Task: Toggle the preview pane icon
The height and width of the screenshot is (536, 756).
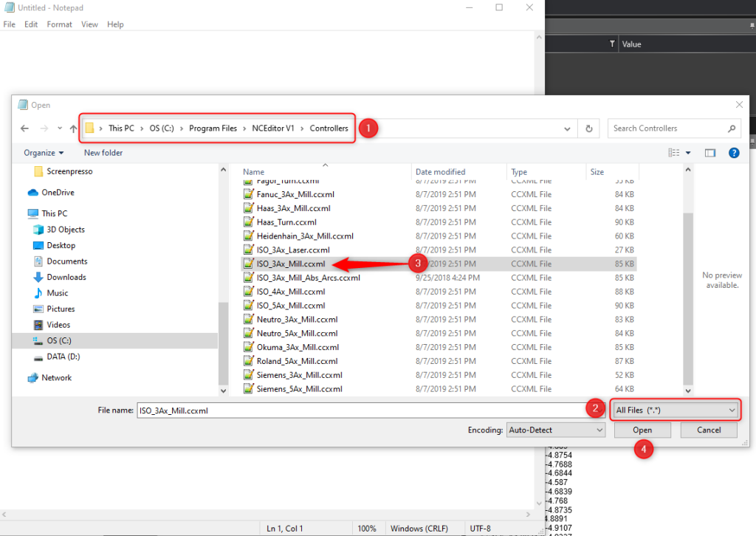Action: [709, 153]
